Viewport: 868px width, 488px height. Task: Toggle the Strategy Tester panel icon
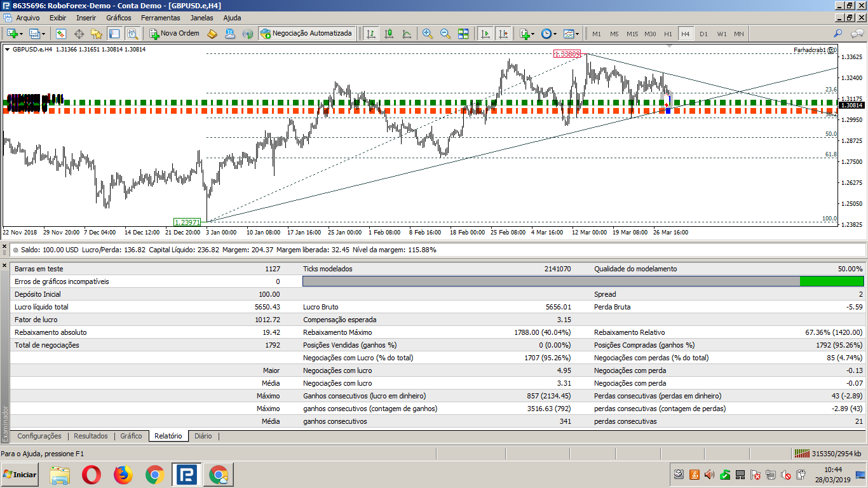(x=132, y=34)
